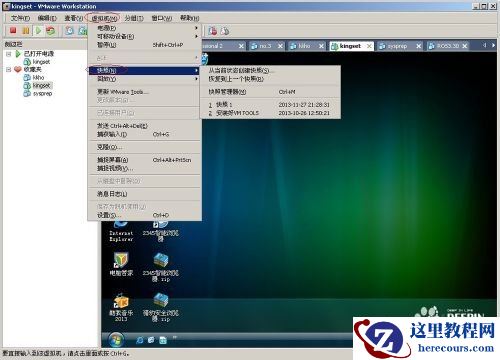This screenshot has height=360, width=500.
Task: Collapse the 收藏夹 tree node
Action: tap(9, 69)
